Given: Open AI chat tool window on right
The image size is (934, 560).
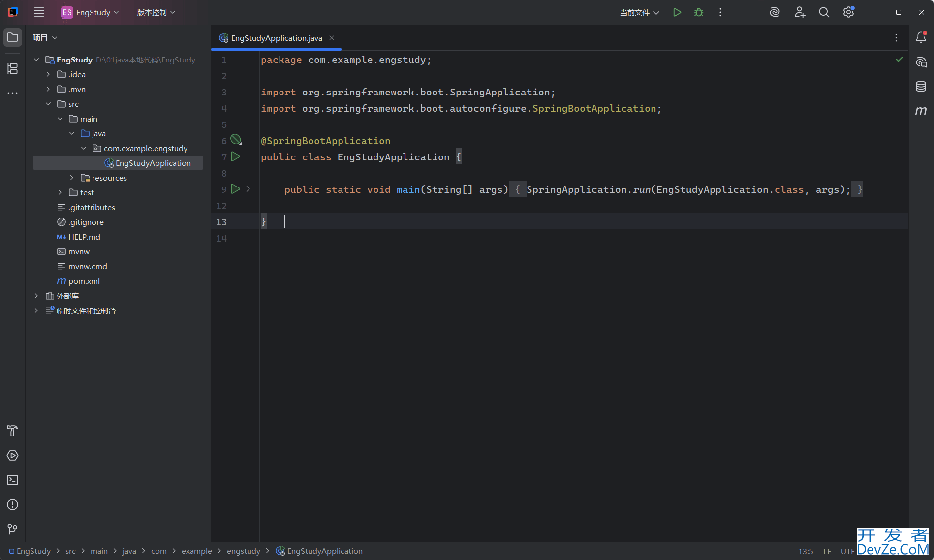Looking at the screenshot, I should coord(921,62).
